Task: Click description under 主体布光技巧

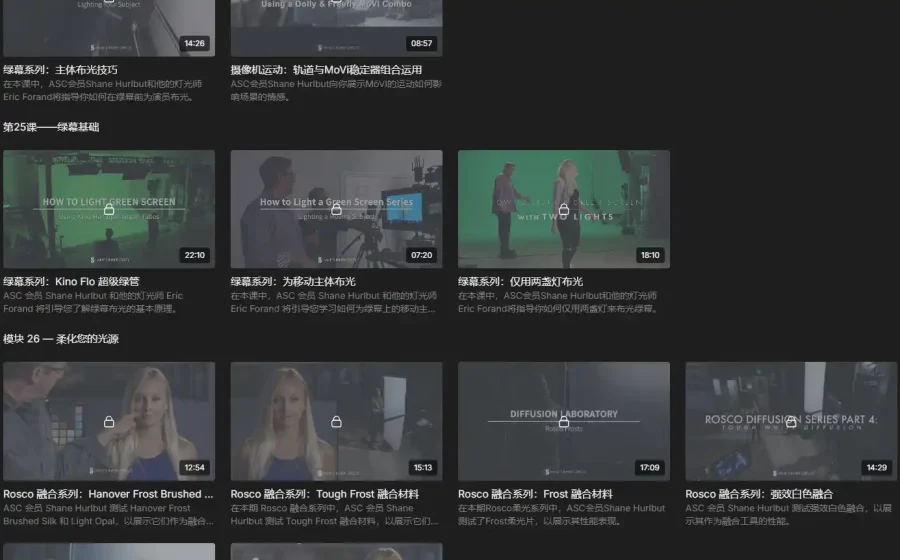Action: coord(102,91)
